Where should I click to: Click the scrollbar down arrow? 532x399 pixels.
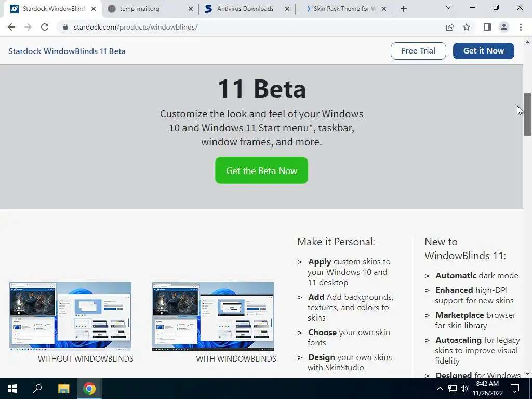(x=528, y=374)
